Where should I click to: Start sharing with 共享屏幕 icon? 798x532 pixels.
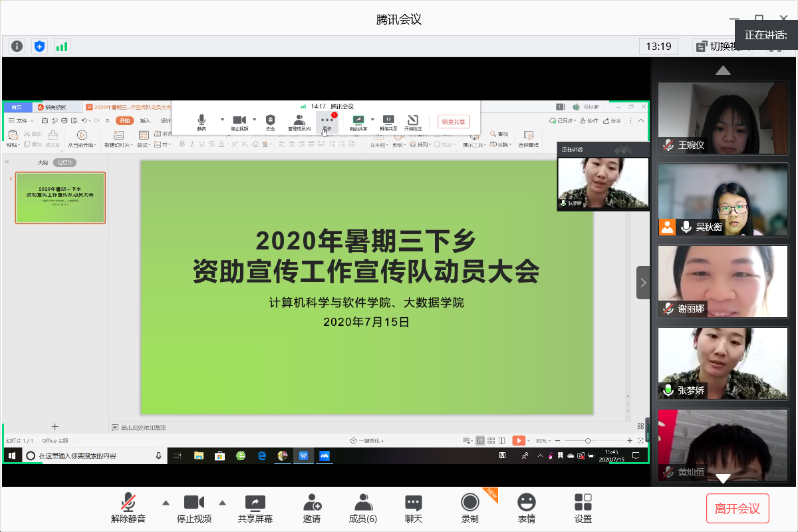[255, 509]
